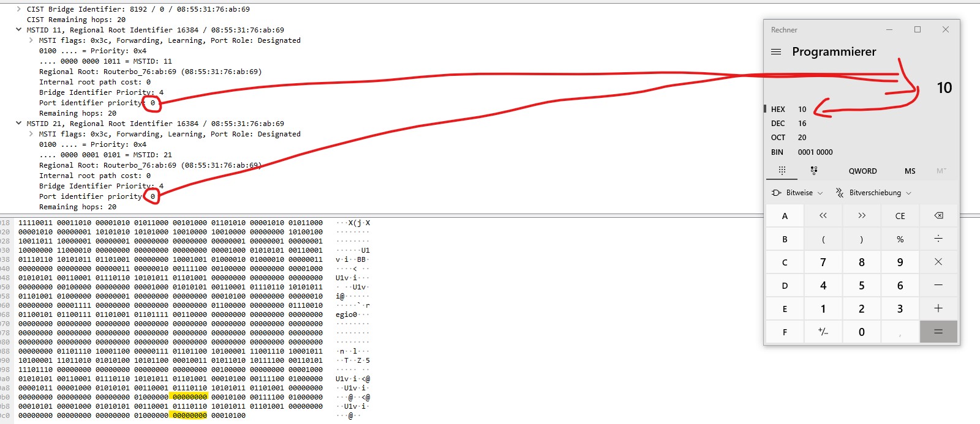Click the 6 key
The image size is (980, 424).
[900, 285]
